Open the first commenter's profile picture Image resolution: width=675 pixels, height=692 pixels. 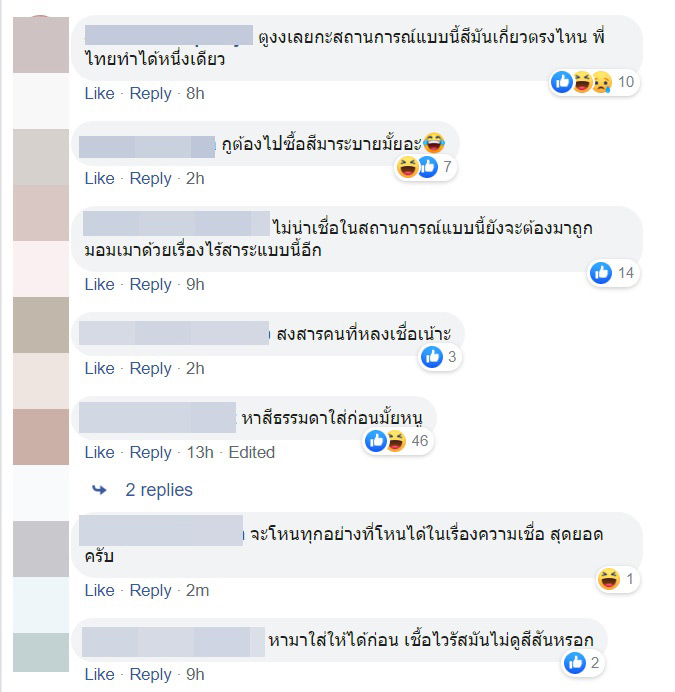pos(41,45)
